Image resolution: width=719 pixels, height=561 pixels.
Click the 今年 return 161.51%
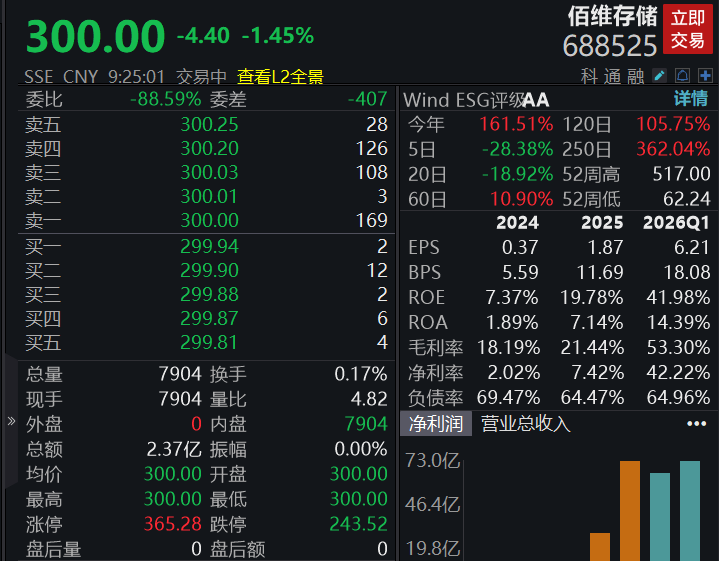tap(516, 124)
